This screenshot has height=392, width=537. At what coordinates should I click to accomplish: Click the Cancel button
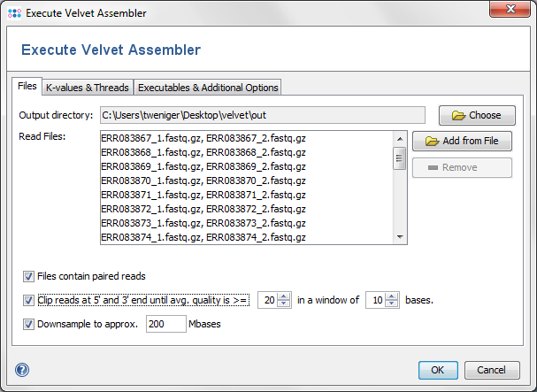tap(492, 371)
